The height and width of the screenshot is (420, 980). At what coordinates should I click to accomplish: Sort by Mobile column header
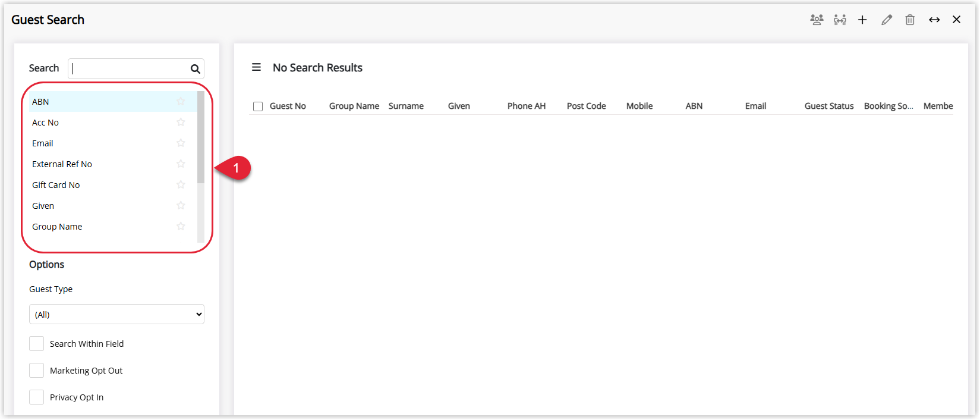(x=639, y=106)
